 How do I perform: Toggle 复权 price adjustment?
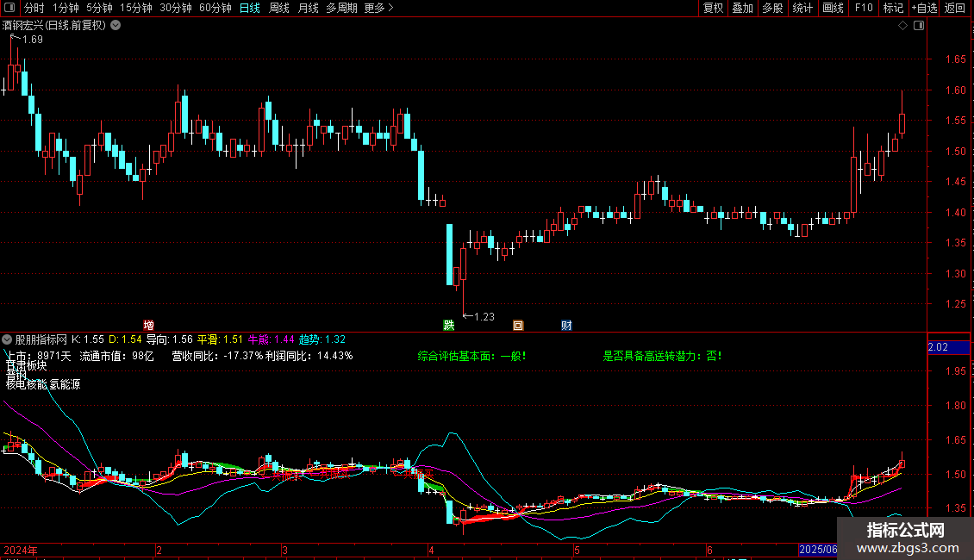[x=713, y=8]
